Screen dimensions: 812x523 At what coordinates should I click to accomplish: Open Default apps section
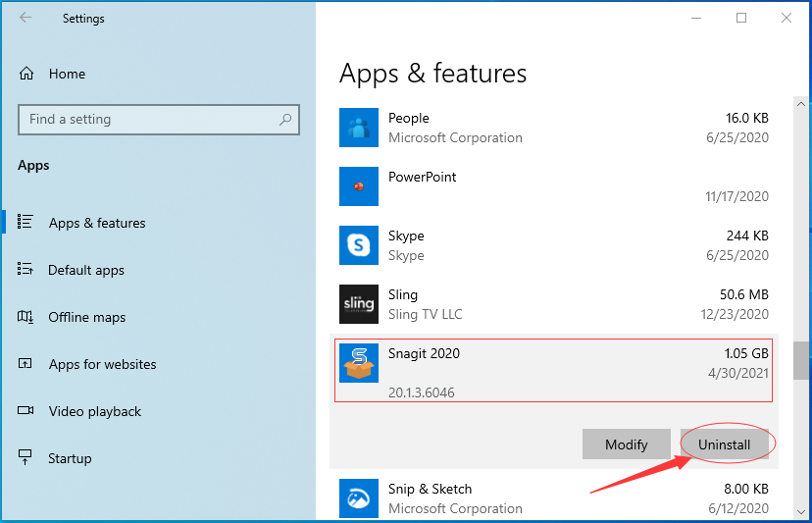click(x=86, y=270)
